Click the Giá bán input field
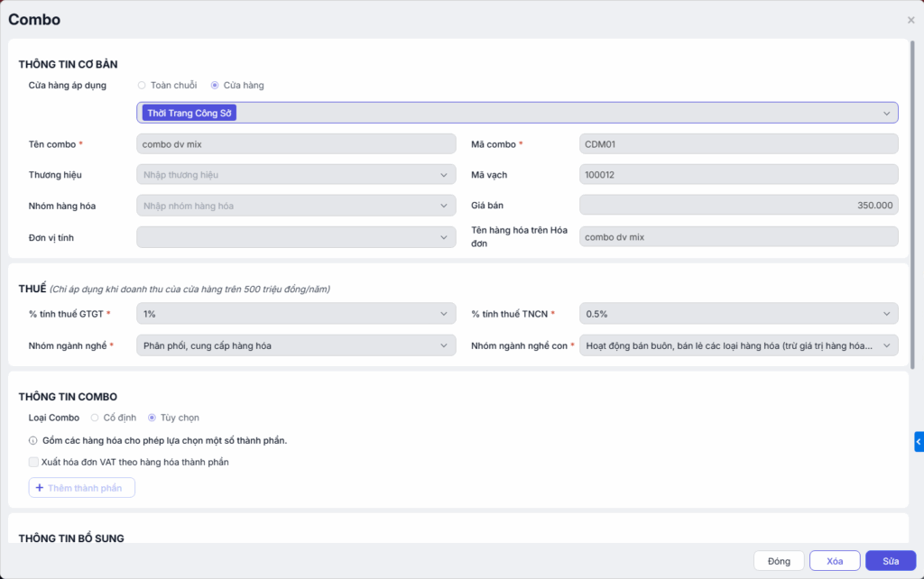Image resolution: width=924 pixels, height=579 pixels. 738,206
